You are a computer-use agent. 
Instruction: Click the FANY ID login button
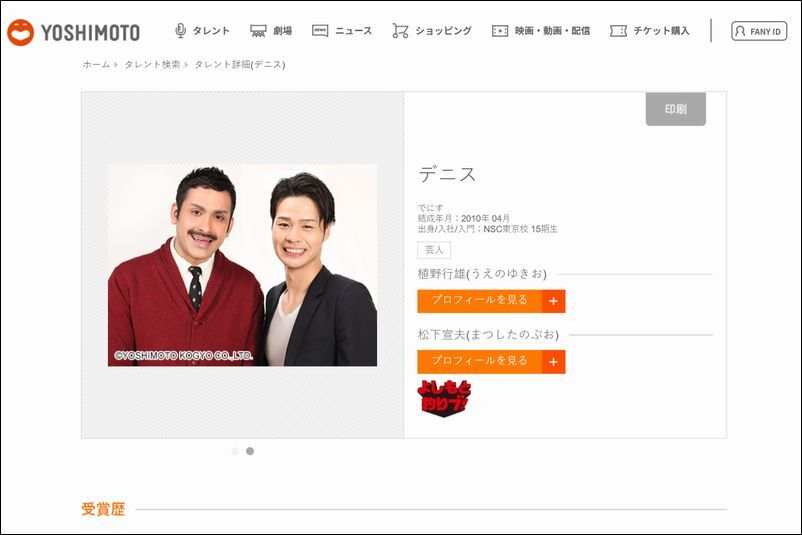(x=759, y=31)
